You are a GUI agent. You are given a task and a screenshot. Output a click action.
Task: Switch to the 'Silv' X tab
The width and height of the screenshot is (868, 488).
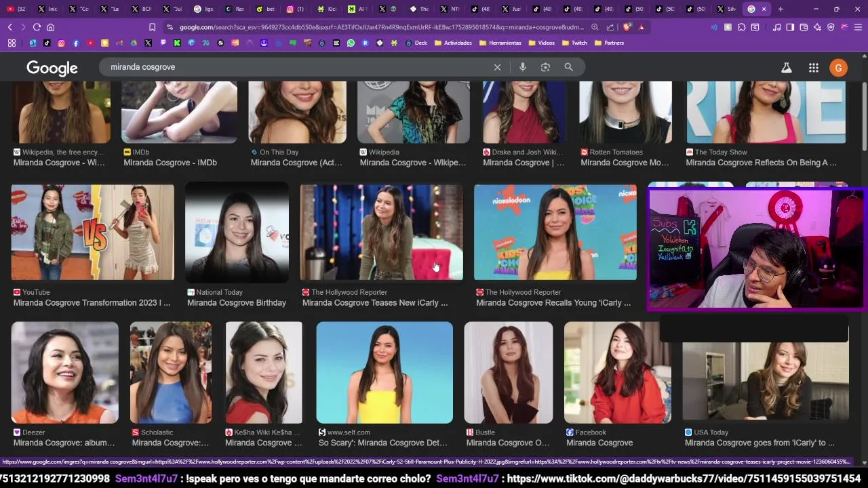pos(726,9)
